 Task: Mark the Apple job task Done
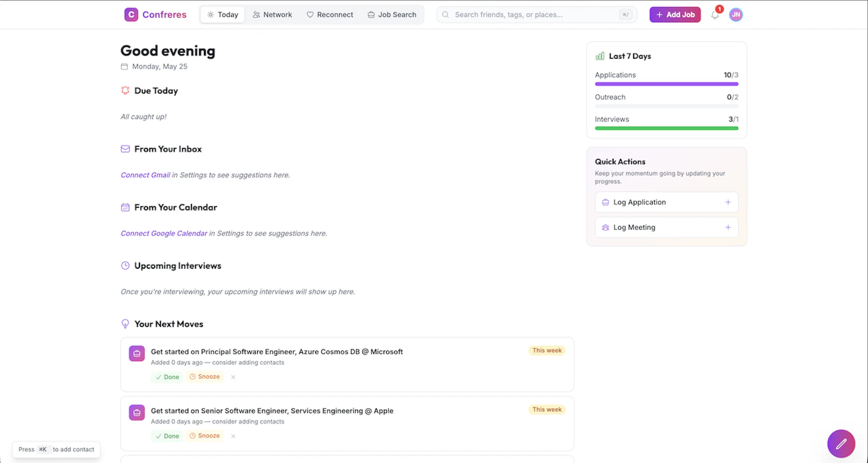click(x=167, y=436)
